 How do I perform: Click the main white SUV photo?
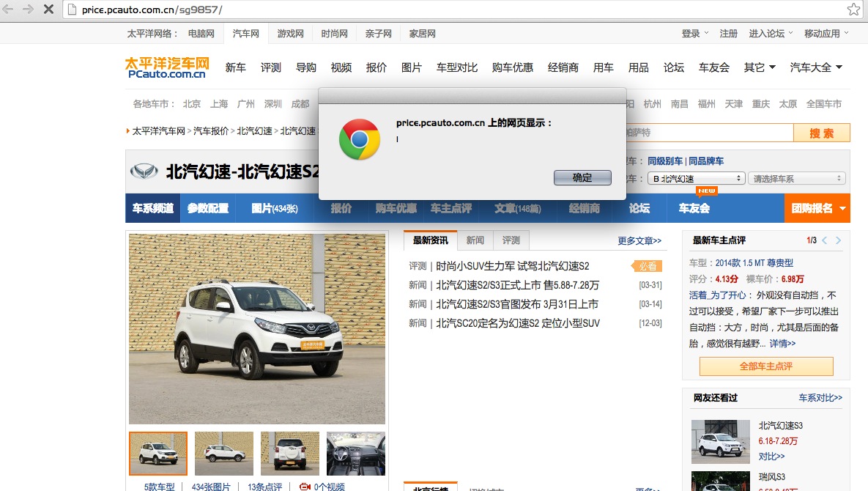tap(257, 329)
